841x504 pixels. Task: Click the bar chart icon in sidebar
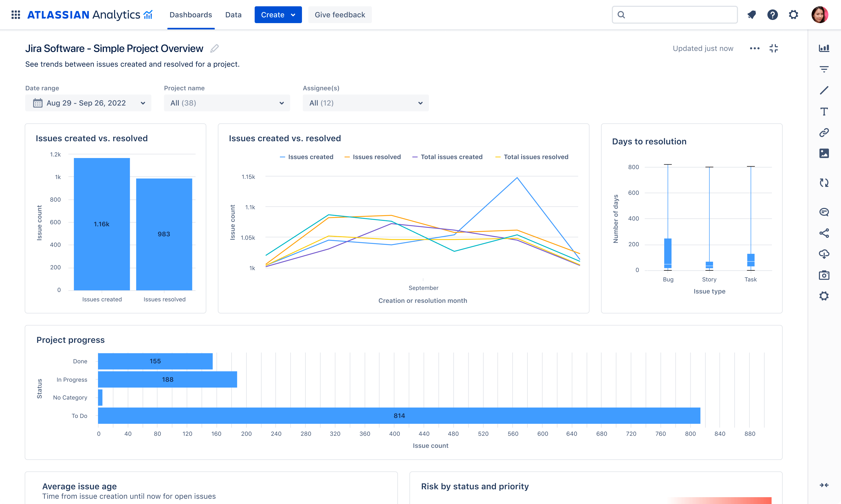tap(824, 48)
